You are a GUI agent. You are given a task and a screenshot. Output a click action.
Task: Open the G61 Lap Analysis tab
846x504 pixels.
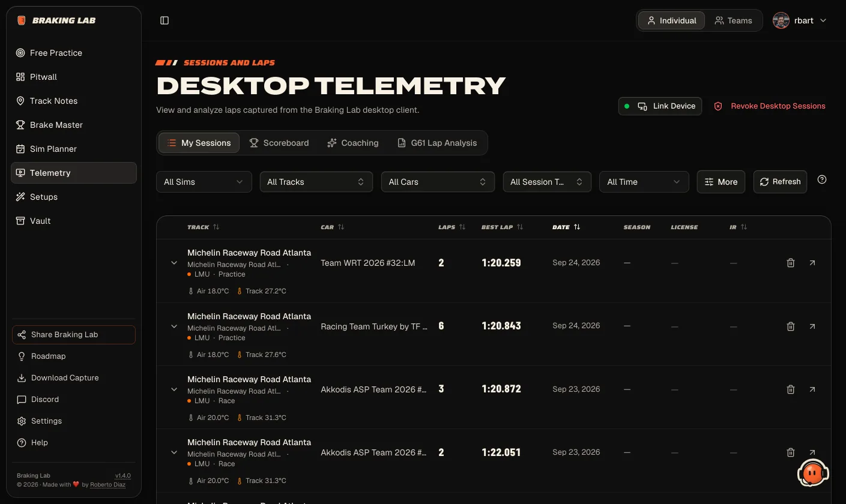437,143
